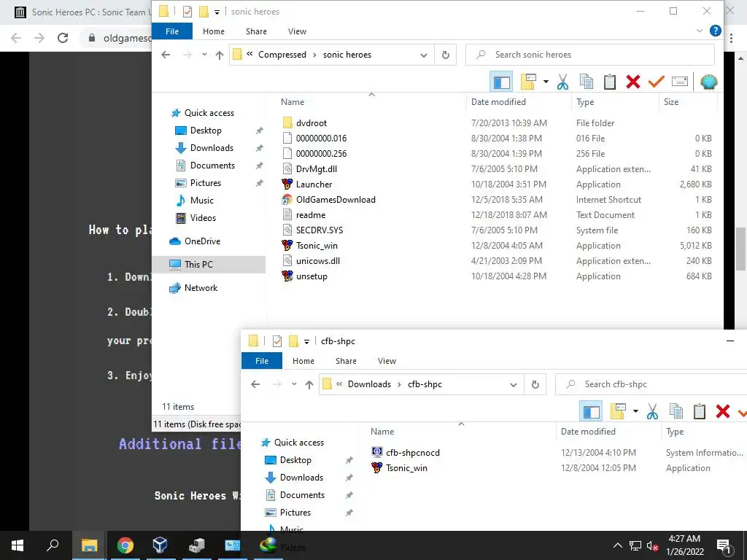Click folder options icon in cfb-shpc toolbar
This screenshot has width=747, height=560.
coord(618,411)
